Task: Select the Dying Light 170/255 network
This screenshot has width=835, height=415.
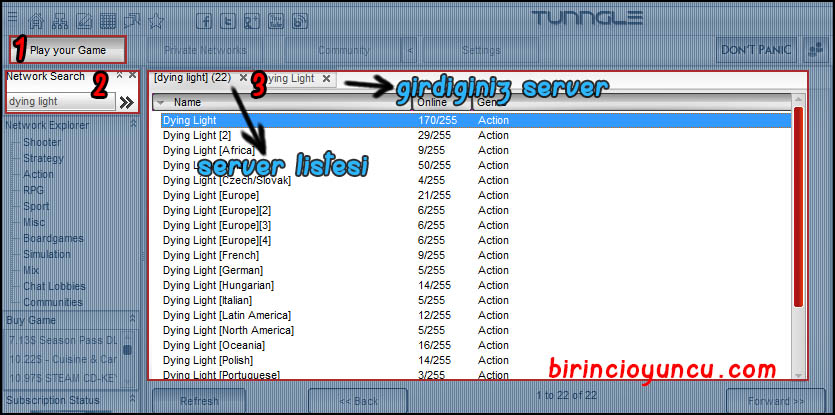Action: (x=476, y=120)
